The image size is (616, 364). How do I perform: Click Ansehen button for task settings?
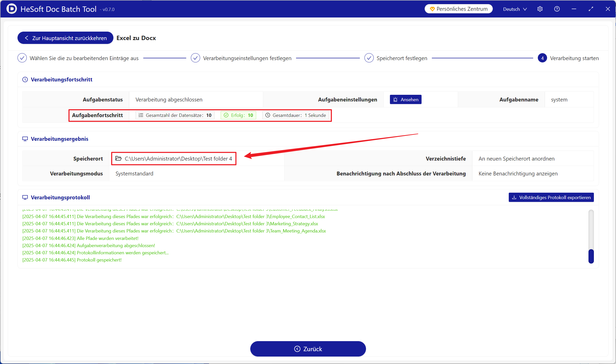tap(406, 100)
